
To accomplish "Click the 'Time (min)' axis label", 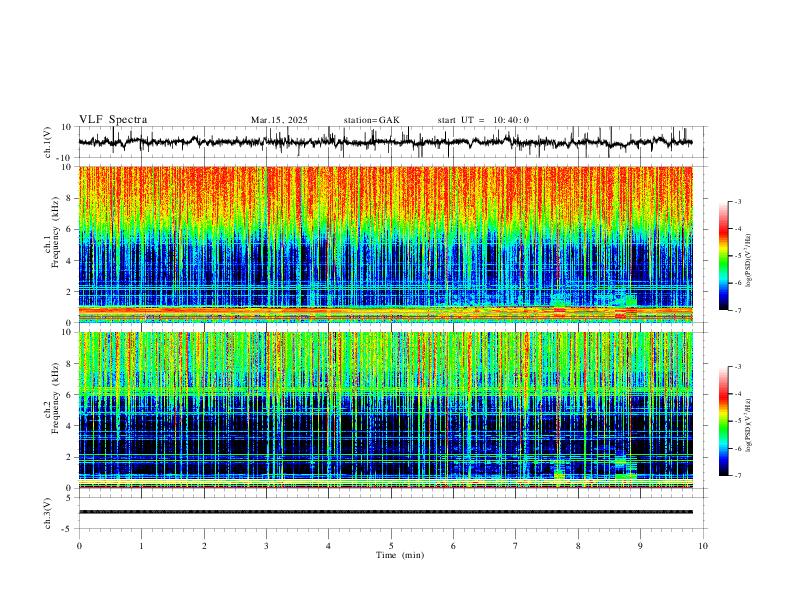I will pyautogui.click(x=400, y=555).
